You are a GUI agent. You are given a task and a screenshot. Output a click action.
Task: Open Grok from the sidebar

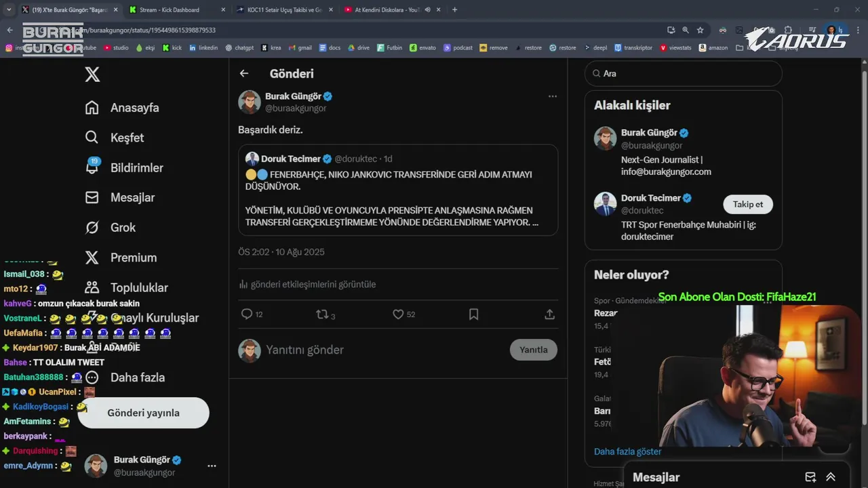[x=111, y=227]
